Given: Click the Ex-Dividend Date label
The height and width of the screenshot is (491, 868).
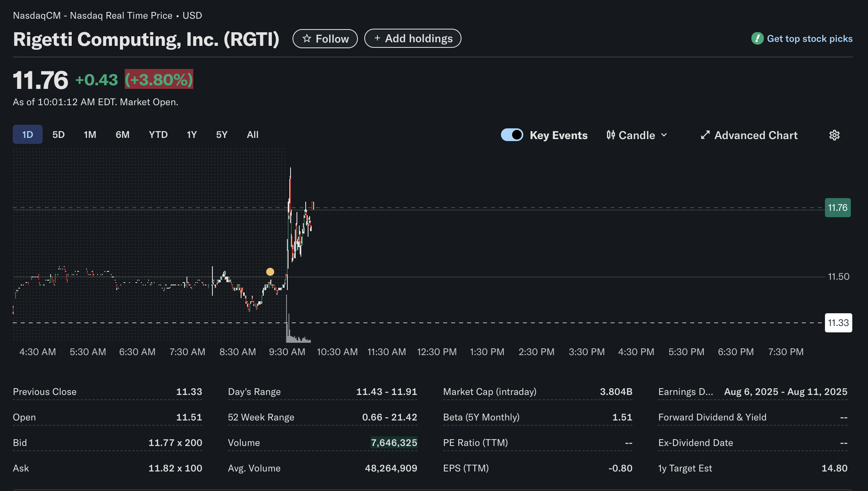Looking at the screenshot, I should (695, 443).
